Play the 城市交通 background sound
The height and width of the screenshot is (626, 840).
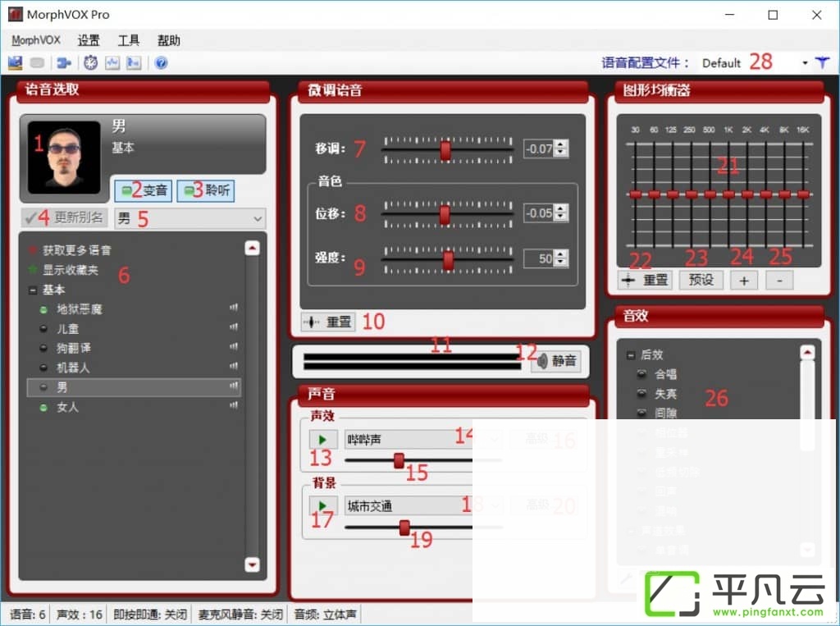323,505
